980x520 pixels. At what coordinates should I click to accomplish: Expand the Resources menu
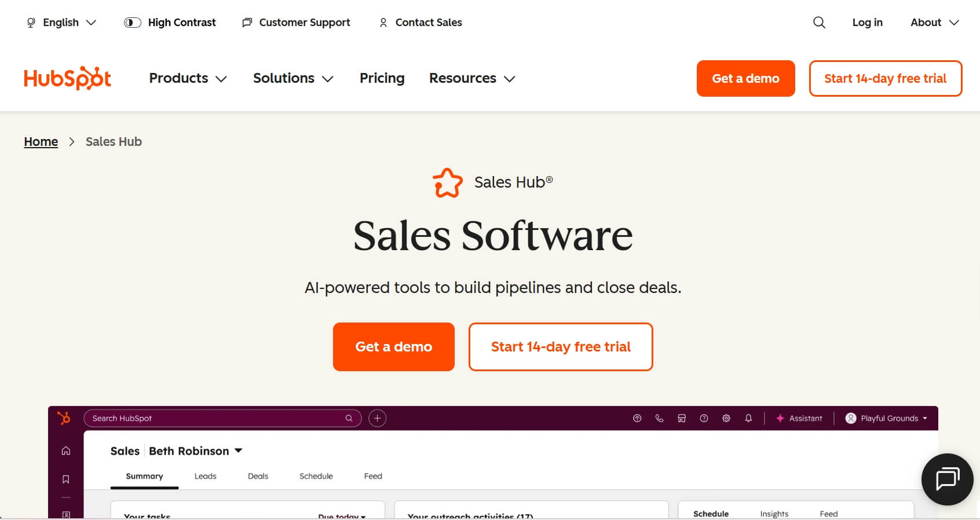[x=472, y=78]
